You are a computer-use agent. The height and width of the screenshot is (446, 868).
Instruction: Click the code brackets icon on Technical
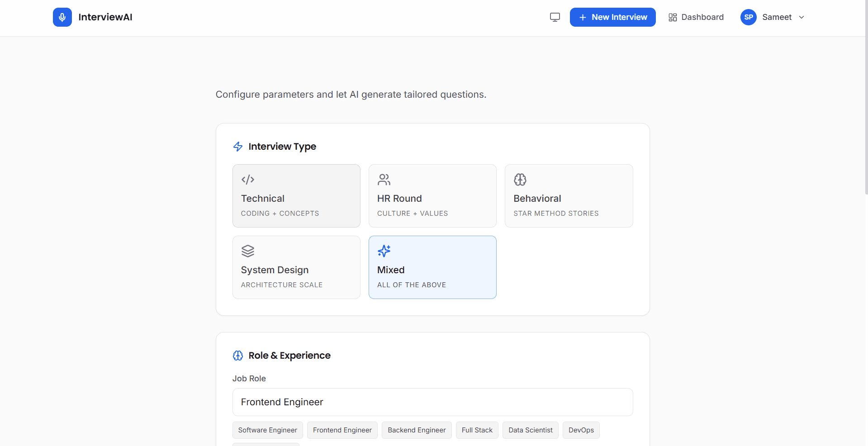point(248,180)
